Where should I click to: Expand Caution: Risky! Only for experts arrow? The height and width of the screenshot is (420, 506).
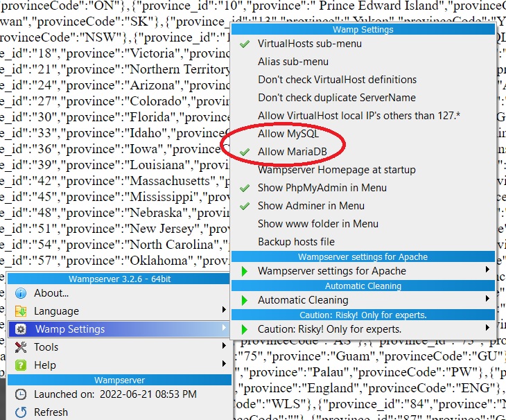(487, 328)
